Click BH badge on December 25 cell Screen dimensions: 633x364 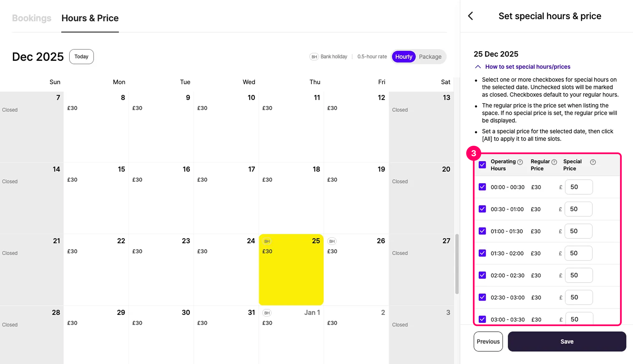click(267, 241)
